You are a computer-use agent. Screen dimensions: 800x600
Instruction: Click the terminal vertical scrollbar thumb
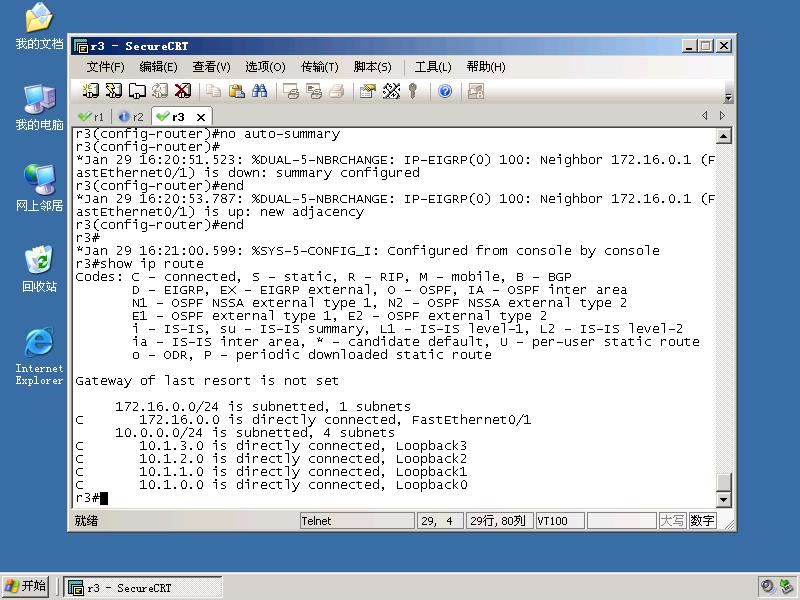(723, 482)
